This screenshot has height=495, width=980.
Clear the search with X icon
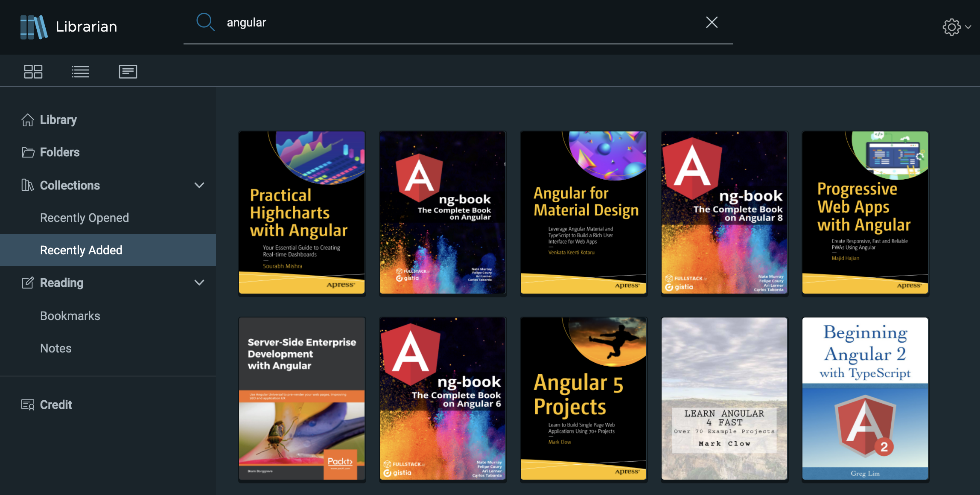click(x=712, y=22)
